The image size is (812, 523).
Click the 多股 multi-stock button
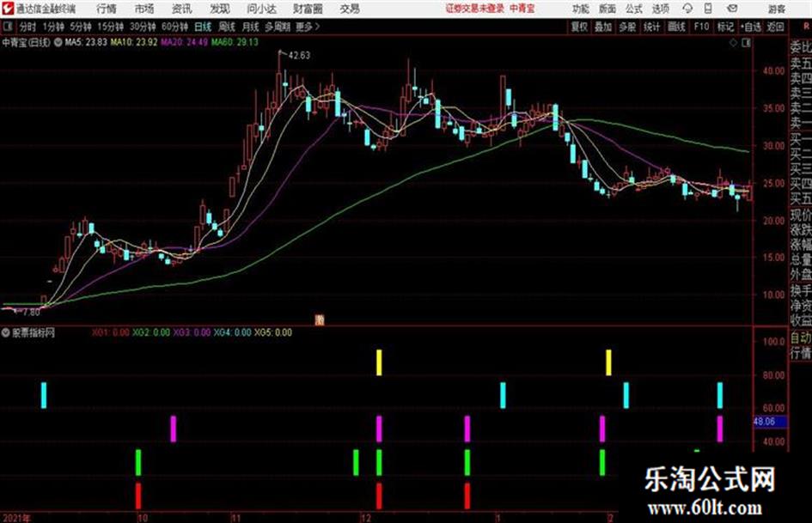627,27
